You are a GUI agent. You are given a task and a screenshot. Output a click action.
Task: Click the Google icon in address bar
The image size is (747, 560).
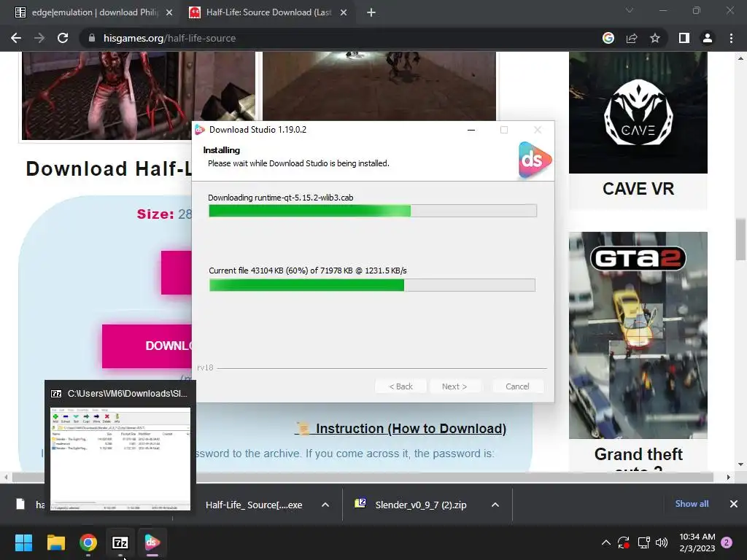pos(608,38)
